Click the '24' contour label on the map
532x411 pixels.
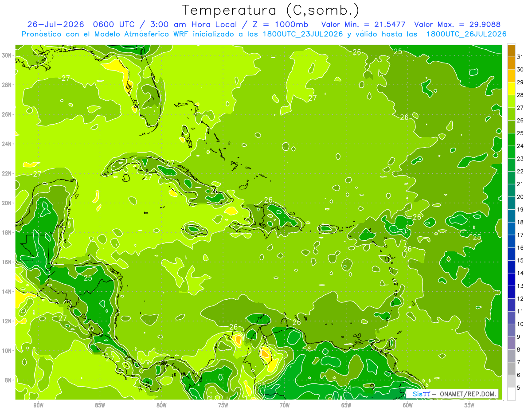click(348, 388)
